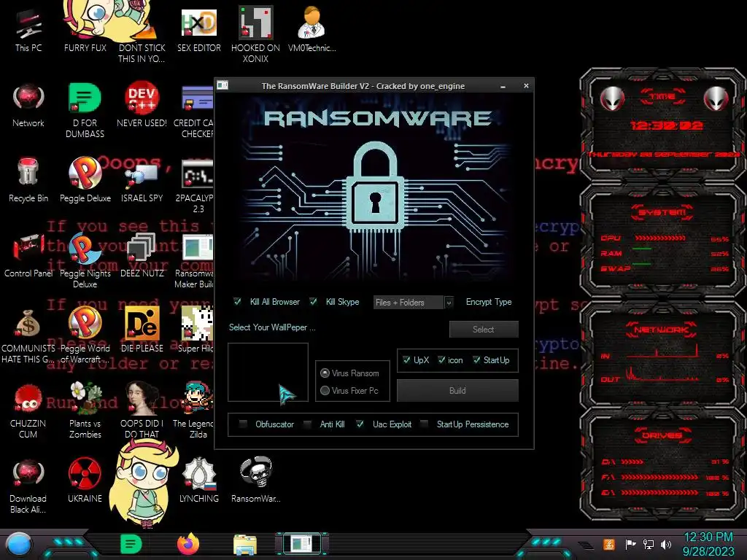The image size is (747, 560).
Task: Open the VM0Technic desktop shortcut
Action: 311,31
